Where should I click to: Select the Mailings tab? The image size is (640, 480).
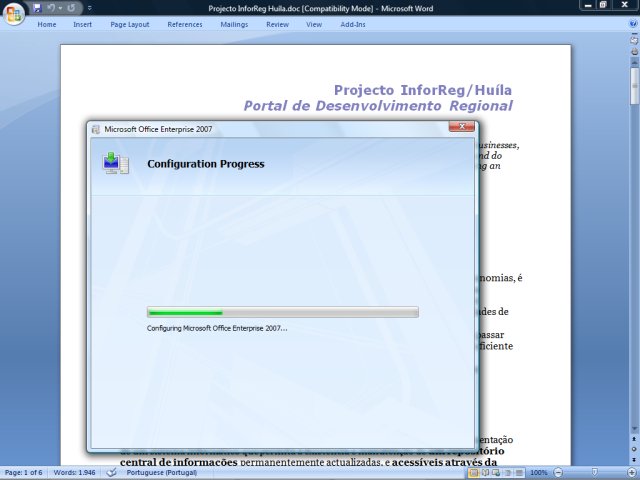pyautogui.click(x=234, y=24)
